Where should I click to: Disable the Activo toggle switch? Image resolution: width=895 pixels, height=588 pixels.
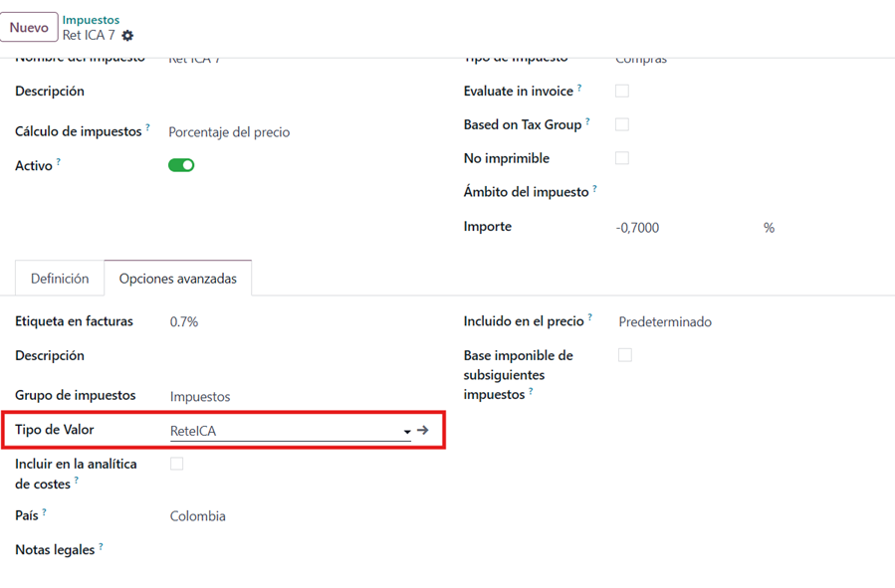(181, 165)
